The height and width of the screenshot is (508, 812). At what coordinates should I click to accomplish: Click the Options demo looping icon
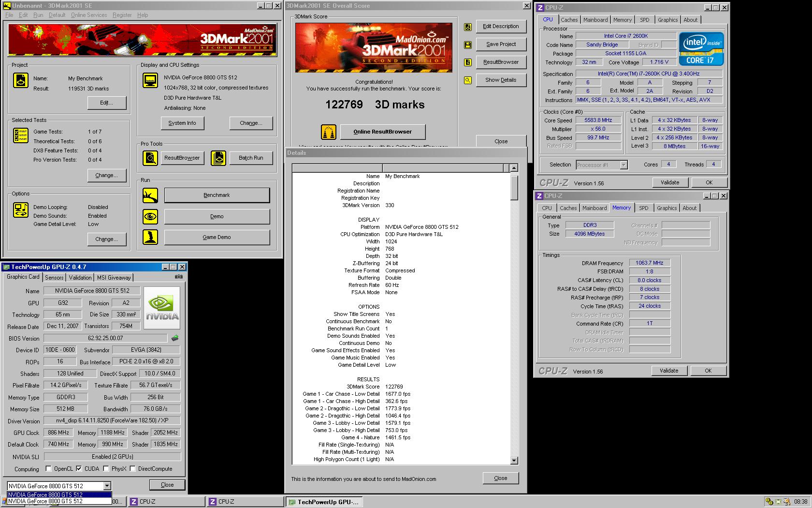coord(20,210)
